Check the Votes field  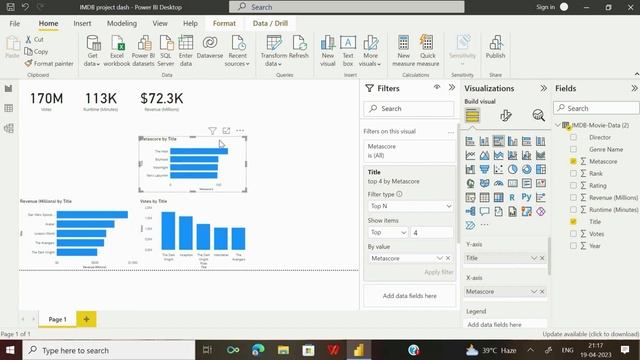tap(573, 234)
